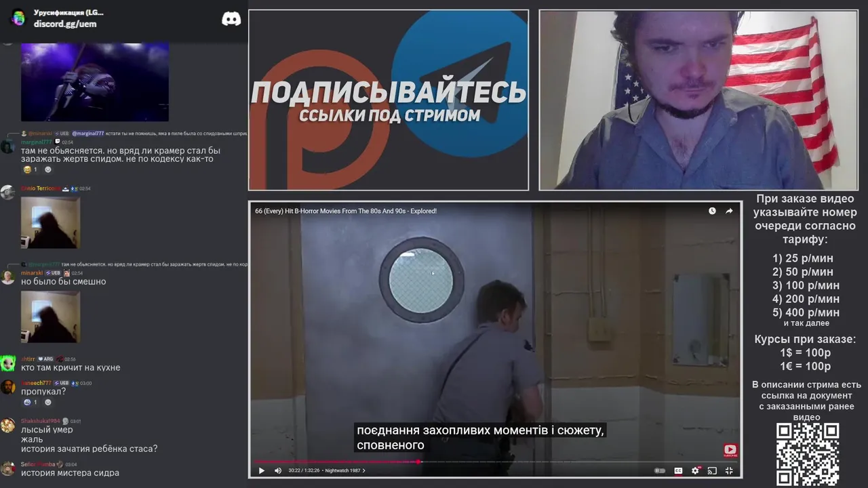This screenshot has height=488, width=868.
Task: Click Shakshuka1984's avatar
Action: tap(7, 425)
